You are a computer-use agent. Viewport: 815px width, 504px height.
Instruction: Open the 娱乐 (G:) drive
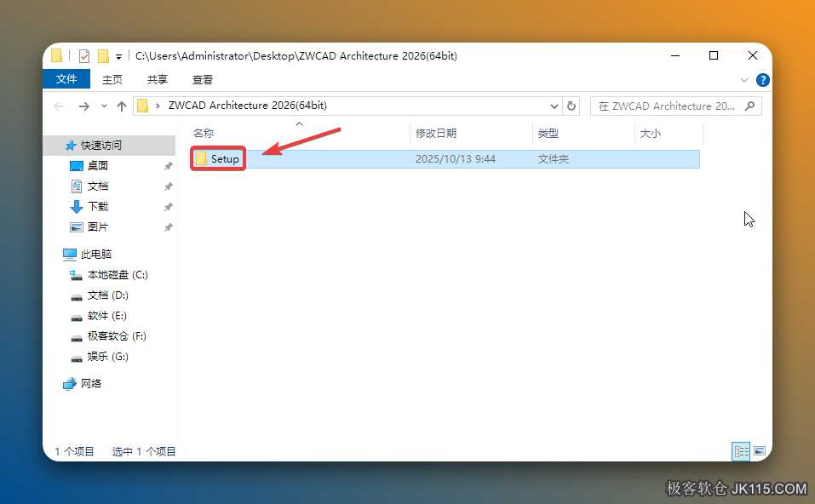pyautogui.click(x=107, y=357)
